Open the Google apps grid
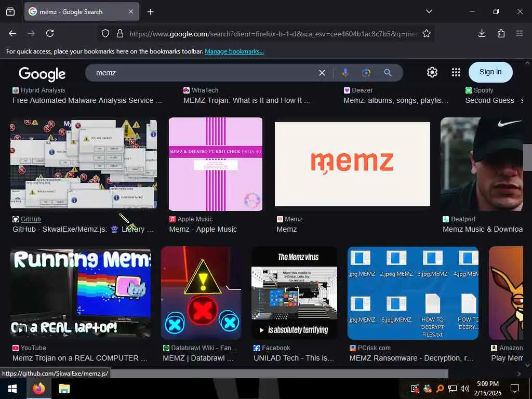The width and height of the screenshot is (532, 399). pos(456,72)
